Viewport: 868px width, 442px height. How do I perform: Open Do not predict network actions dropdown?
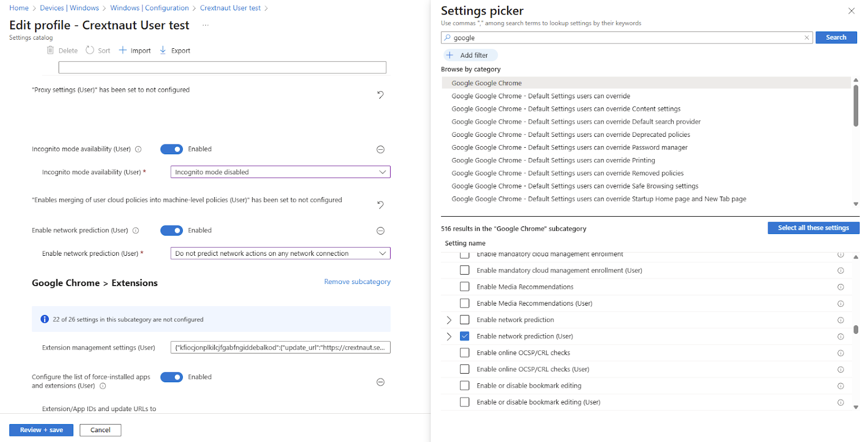coord(280,254)
